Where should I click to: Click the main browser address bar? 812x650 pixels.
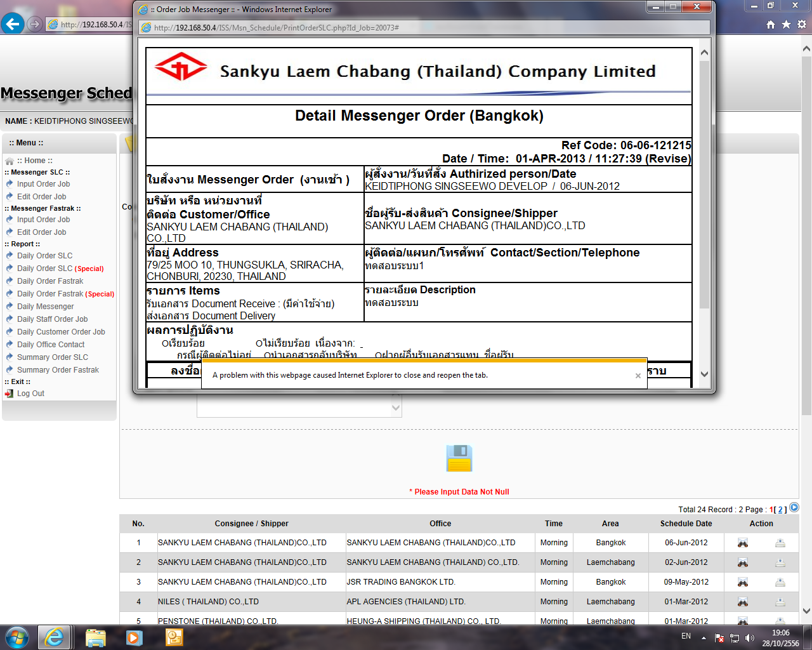click(x=89, y=25)
